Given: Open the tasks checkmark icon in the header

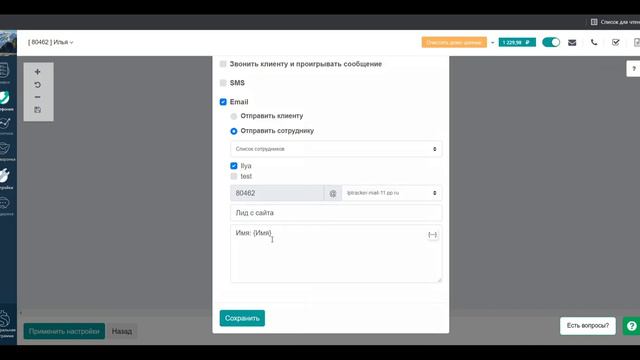Looking at the screenshot, I should (x=616, y=42).
